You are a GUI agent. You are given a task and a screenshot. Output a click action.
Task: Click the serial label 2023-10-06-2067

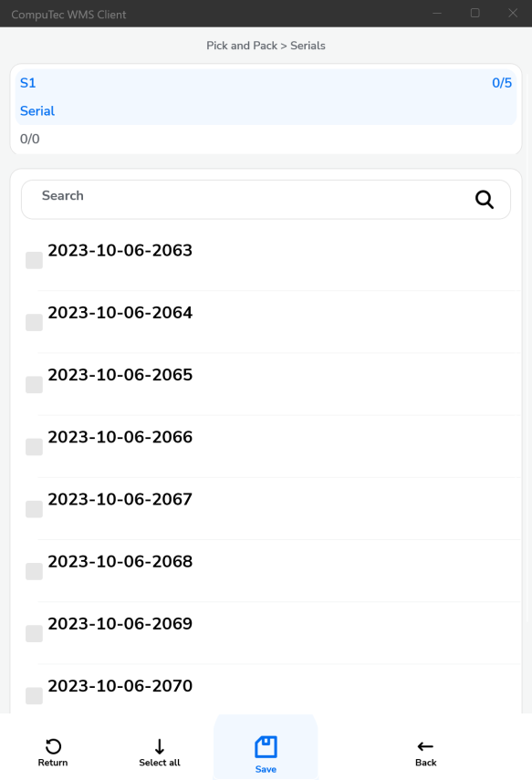[120, 499]
